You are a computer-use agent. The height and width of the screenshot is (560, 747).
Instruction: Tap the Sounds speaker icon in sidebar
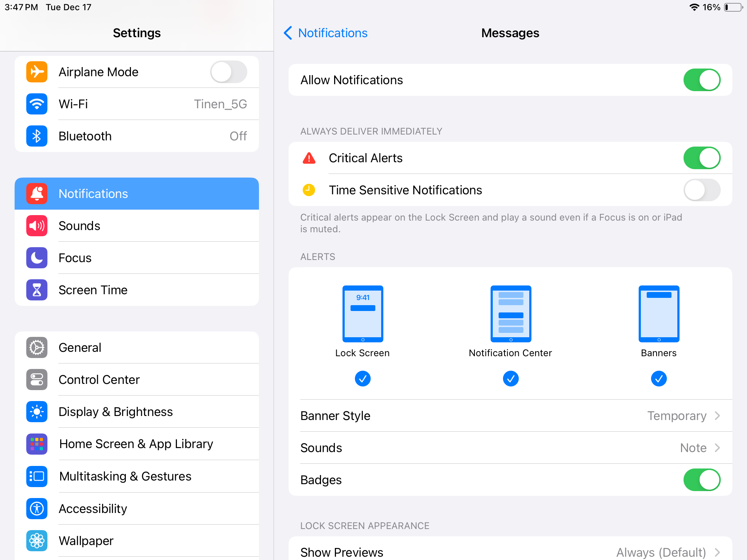click(37, 226)
